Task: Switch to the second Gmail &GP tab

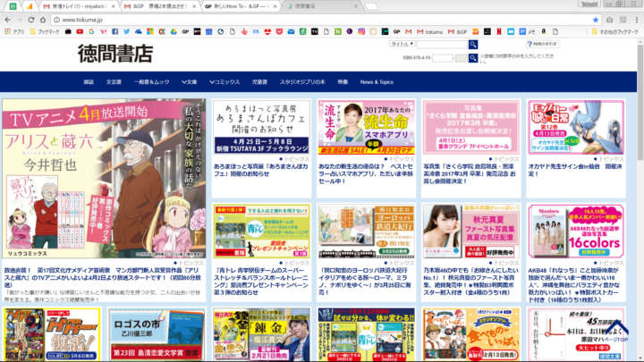Action: [158, 6]
